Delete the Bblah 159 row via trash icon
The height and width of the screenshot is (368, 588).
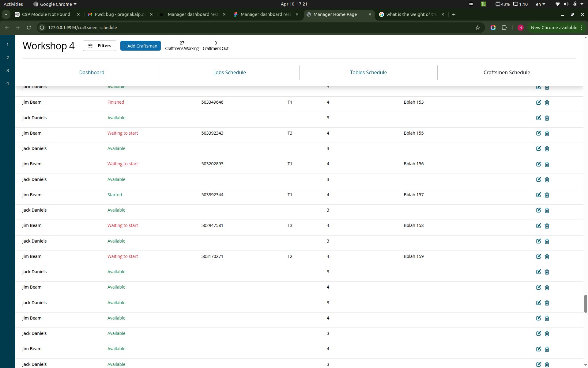pyautogui.click(x=547, y=257)
